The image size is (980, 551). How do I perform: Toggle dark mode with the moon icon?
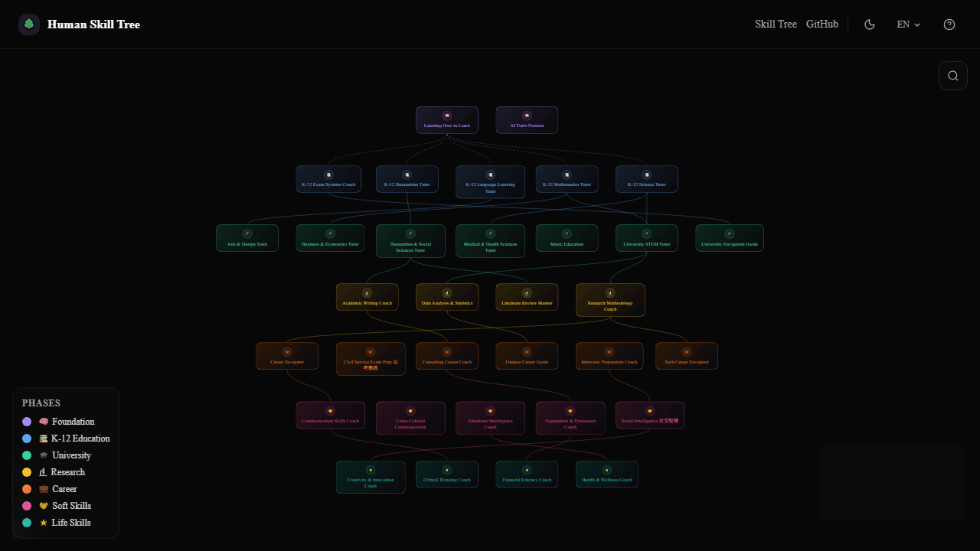pyautogui.click(x=870, y=24)
